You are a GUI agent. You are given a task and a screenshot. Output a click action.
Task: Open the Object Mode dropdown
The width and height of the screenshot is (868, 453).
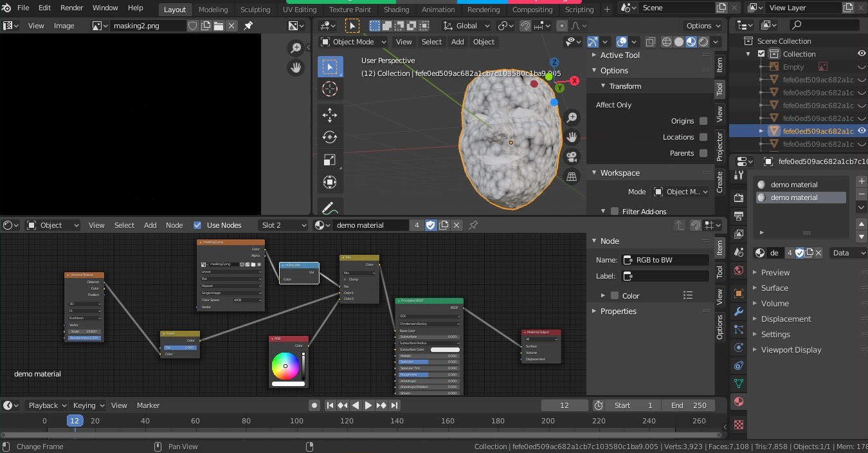354,42
